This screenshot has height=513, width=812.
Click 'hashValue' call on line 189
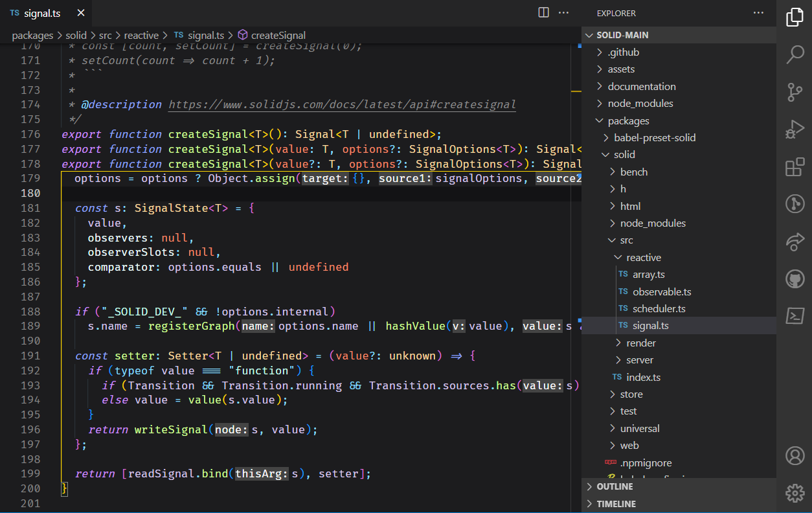coord(415,326)
